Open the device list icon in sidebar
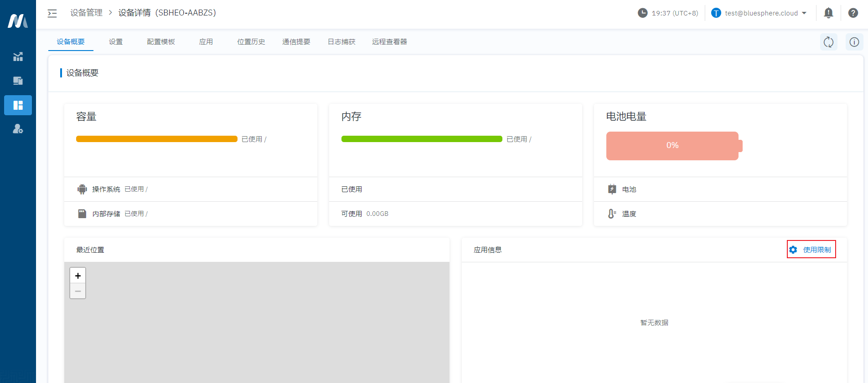The width and height of the screenshot is (868, 383). [x=18, y=81]
